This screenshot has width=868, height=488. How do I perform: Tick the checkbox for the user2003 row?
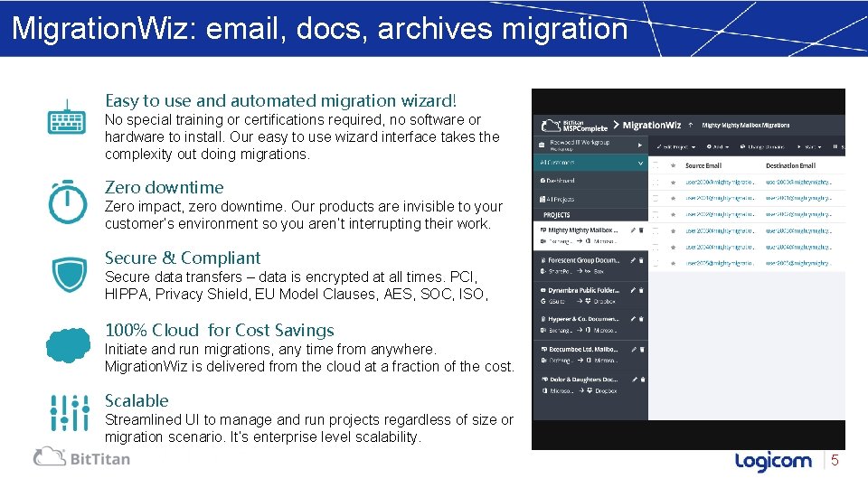click(x=656, y=230)
